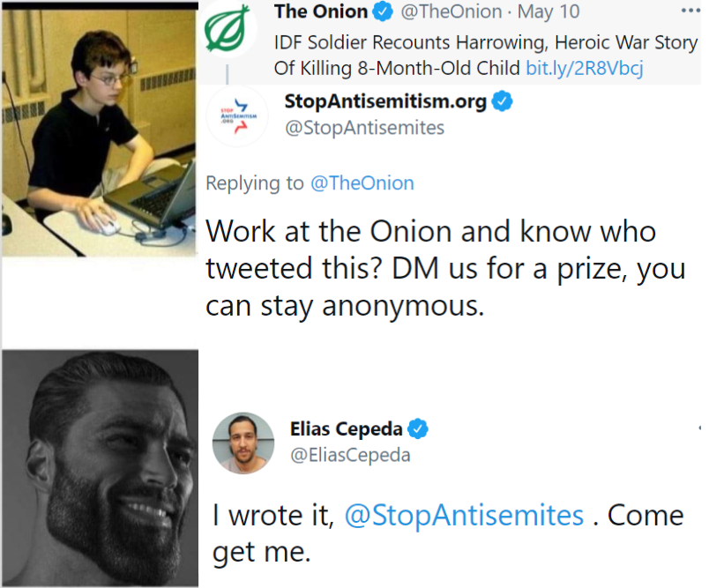Screen dimensions: 709x588
Task: Click StopAntisemitism.org verified checkmark badge
Action: pos(502,100)
